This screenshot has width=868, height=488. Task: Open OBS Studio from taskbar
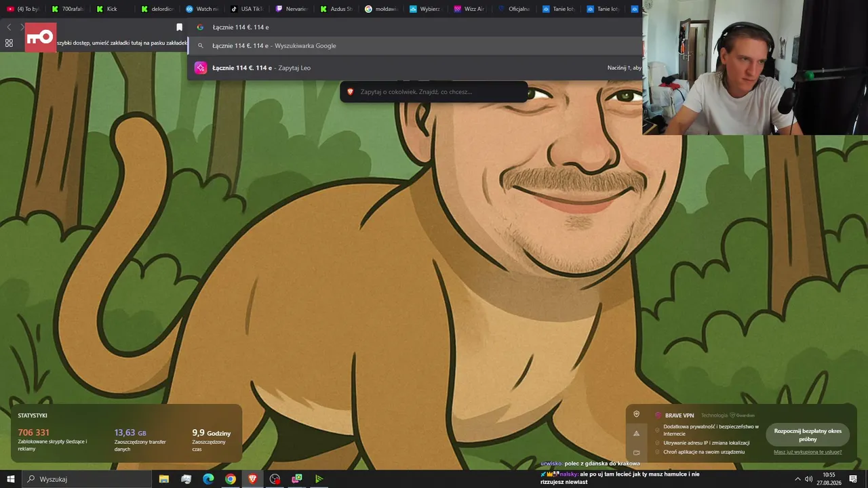coord(275,479)
